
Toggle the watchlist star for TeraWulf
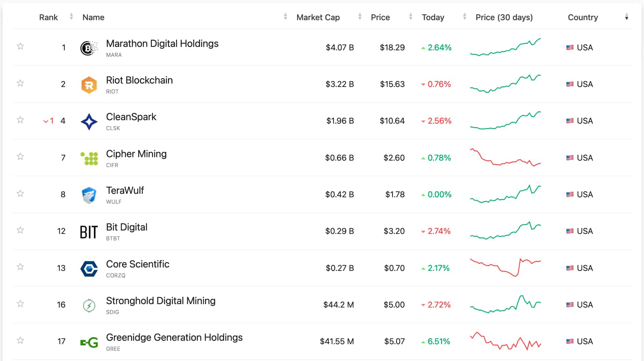(x=20, y=193)
